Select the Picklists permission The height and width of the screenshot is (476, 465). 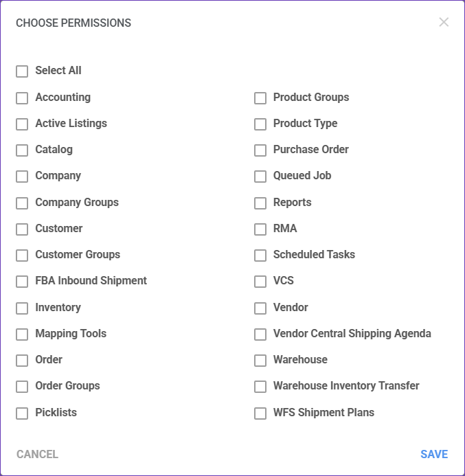point(22,413)
